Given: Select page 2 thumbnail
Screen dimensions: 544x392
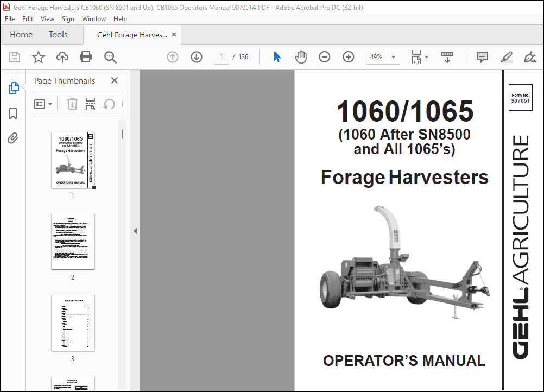Looking at the screenshot, I should [x=73, y=241].
